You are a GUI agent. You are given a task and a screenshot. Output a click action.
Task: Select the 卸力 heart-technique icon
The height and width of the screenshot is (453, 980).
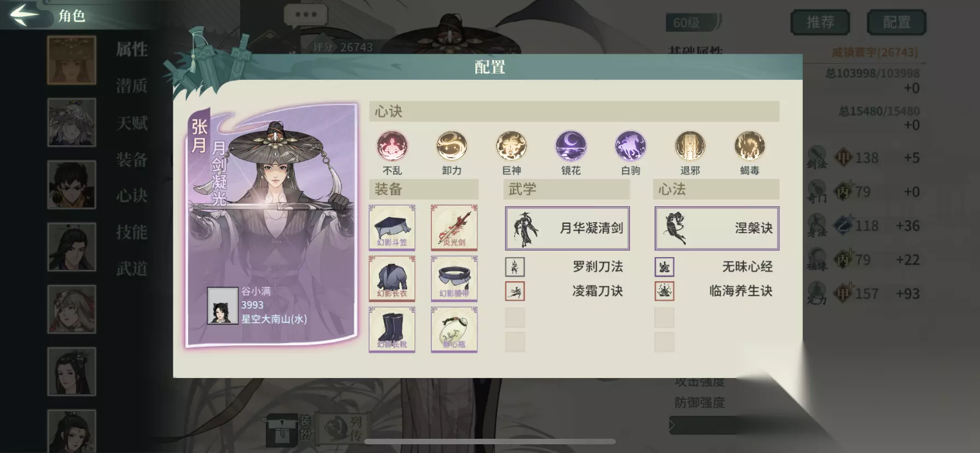(x=452, y=146)
